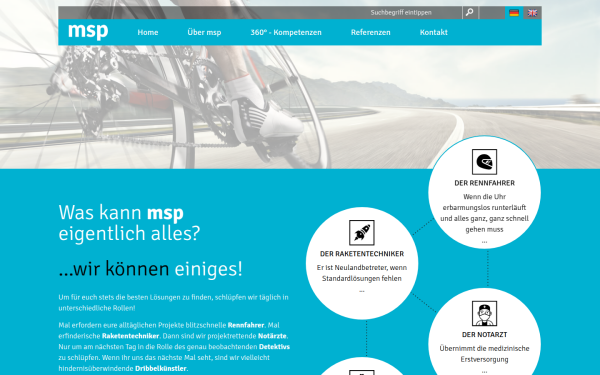Click the headline ...wir können einiges!

150,269
